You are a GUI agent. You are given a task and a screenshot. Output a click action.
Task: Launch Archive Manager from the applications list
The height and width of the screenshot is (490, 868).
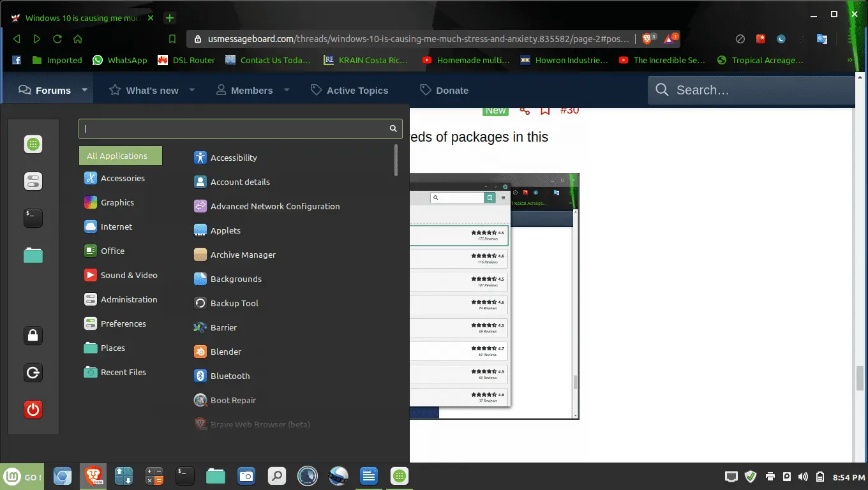(x=235, y=255)
